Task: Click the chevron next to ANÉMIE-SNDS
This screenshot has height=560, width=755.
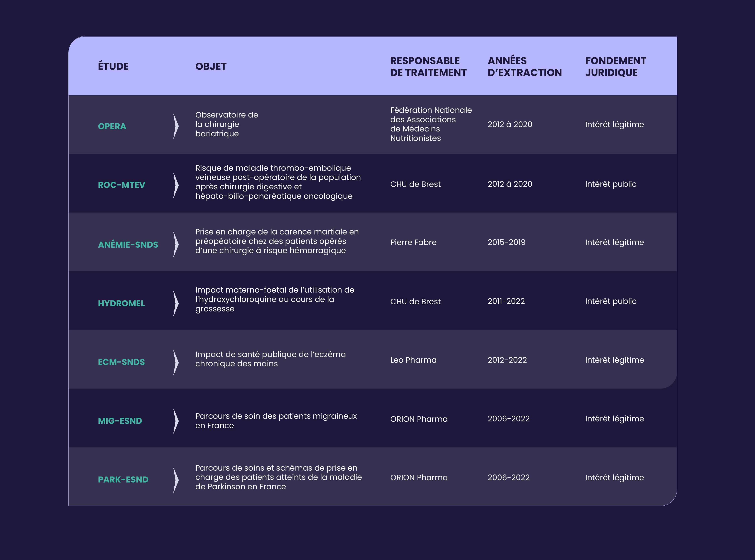Action: click(176, 244)
